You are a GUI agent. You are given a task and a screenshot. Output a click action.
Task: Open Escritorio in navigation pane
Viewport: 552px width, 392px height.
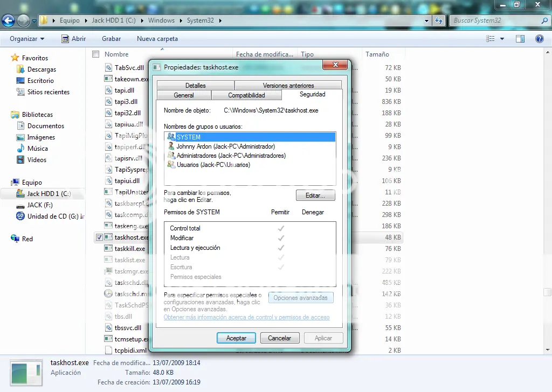(x=40, y=81)
